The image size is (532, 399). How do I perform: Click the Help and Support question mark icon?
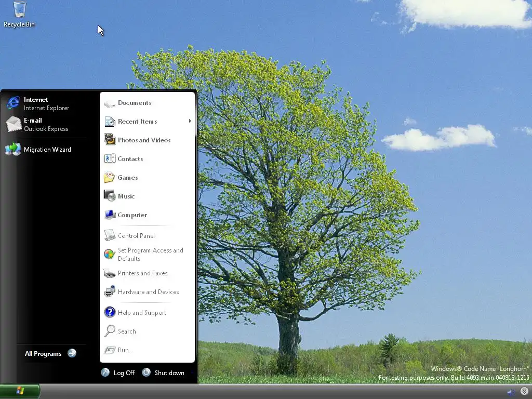point(110,312)
